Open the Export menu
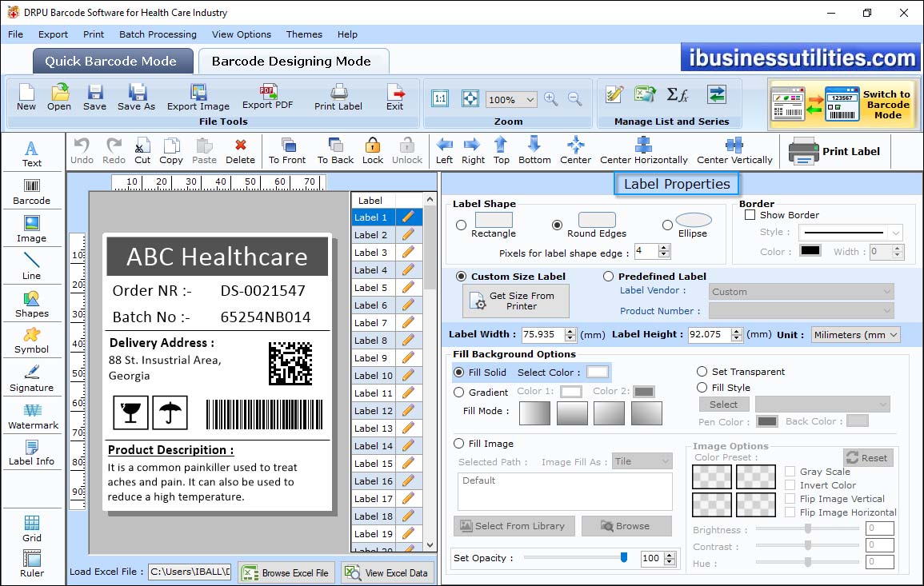Screen dimensions: 924x586 (53, 34)
